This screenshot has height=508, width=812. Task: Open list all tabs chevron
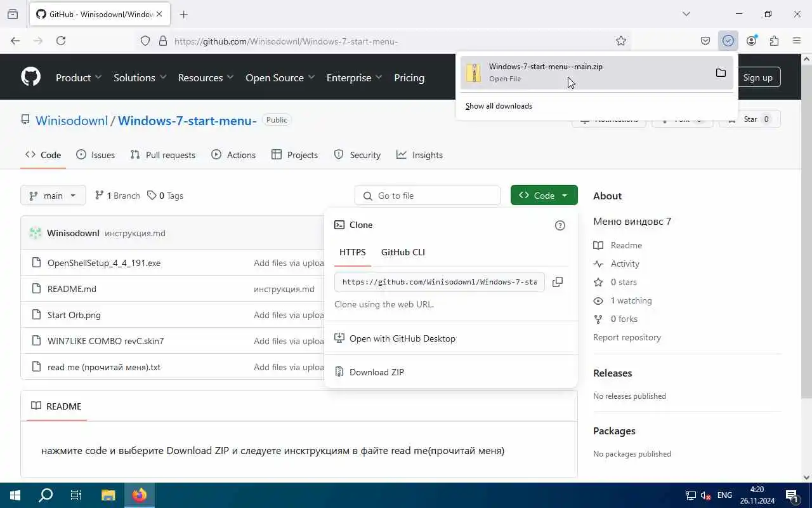pyautogui.click(x=686, y=14)
